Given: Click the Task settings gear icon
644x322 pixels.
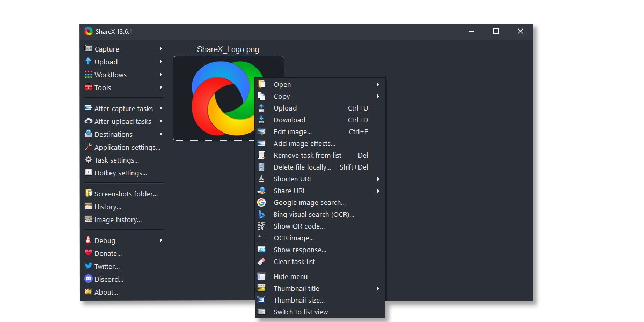Looking at the screenshot, I should (89, 160).
